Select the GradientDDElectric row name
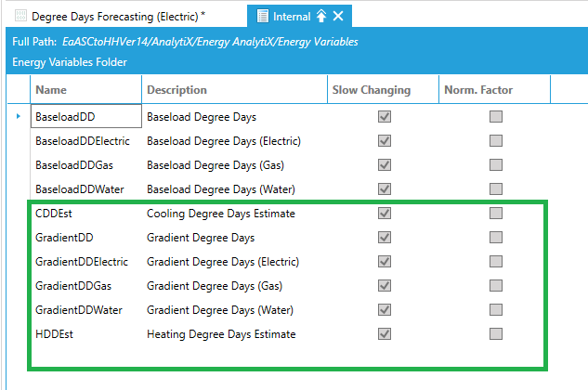This screenshot has height=390, width=588. (x=82, y=262)
